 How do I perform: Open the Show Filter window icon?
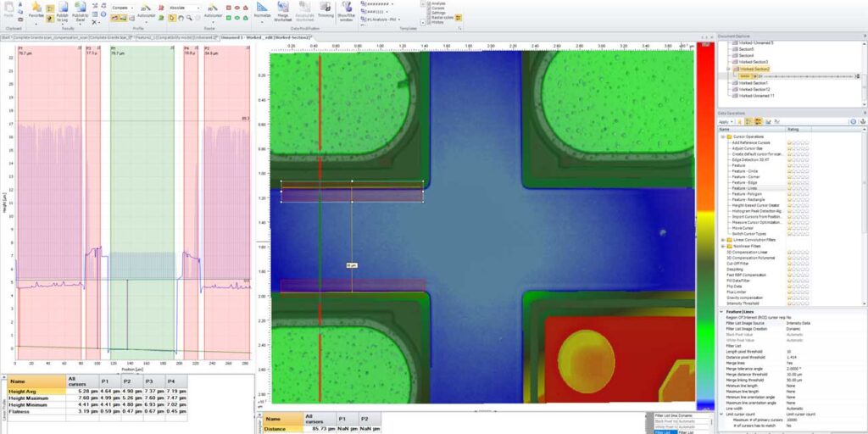[346, 8]
